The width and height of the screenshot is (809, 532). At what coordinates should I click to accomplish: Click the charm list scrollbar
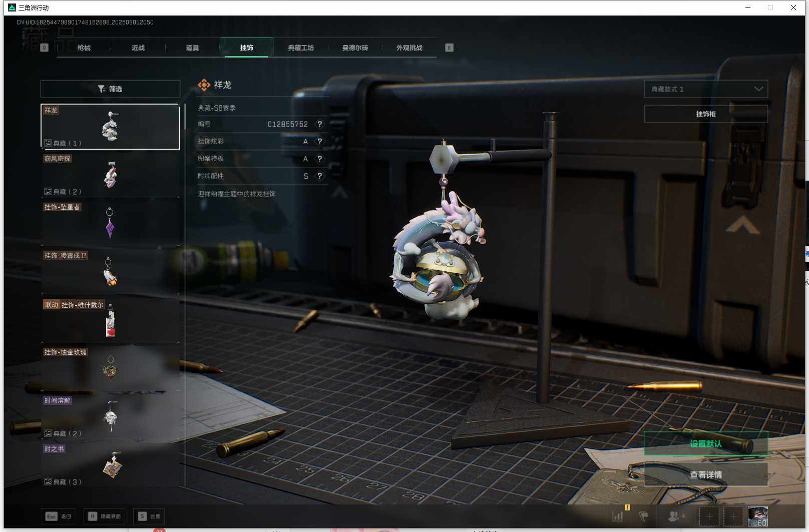tap(185, 117)
